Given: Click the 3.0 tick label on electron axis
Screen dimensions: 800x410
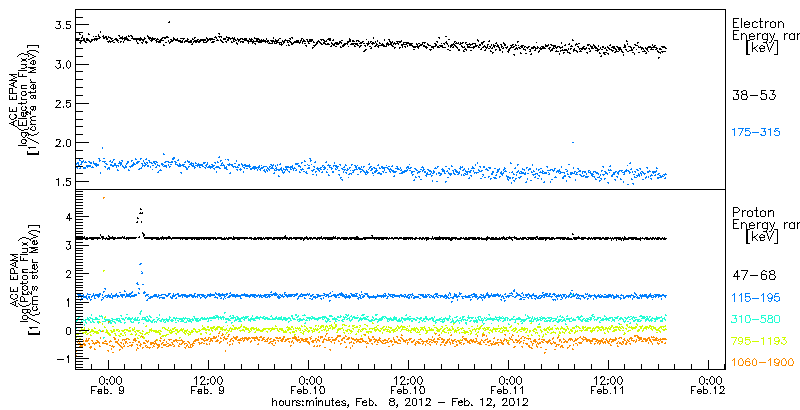Looking at the screenshot, I should (61, 64).
